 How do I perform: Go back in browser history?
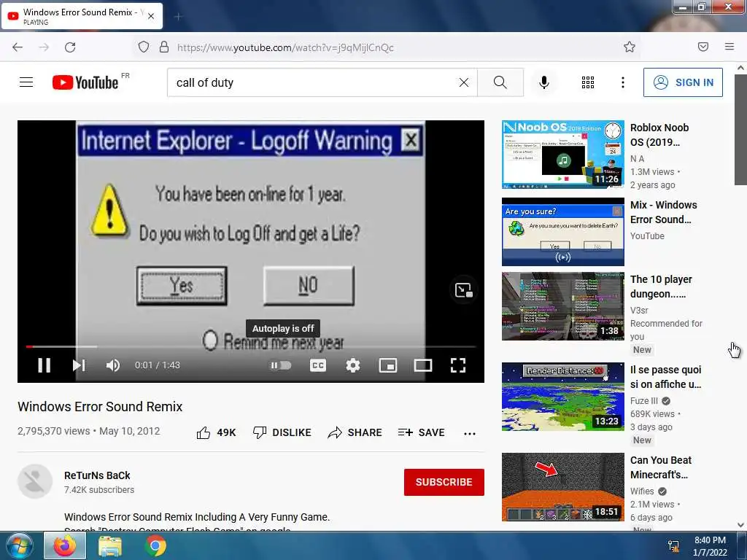(18, 47)
